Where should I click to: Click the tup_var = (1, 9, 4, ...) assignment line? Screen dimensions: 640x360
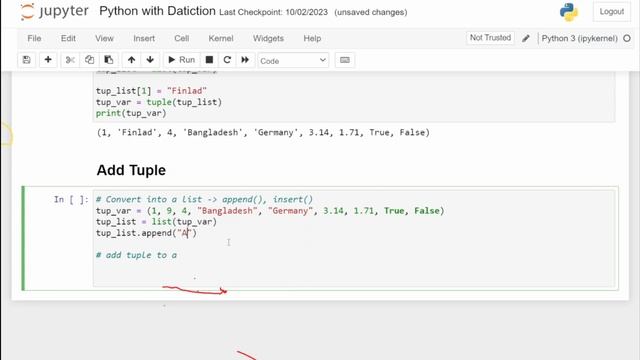click(x=270, y=211)
